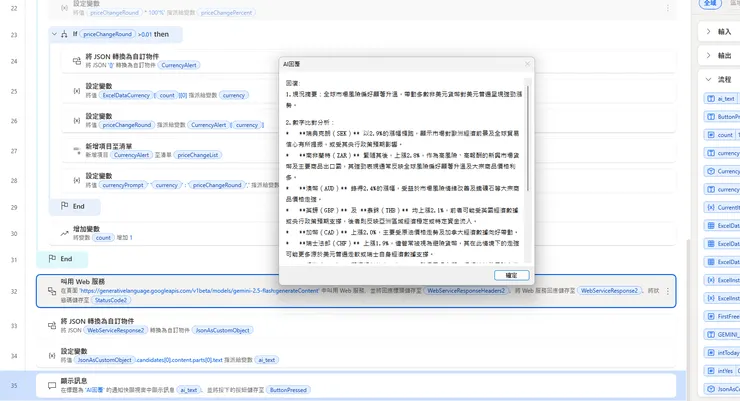The width and height of the screenshot is (740, 401).
Task: Select the Currentlt variable in the panel
Action: tap(722, 208)
